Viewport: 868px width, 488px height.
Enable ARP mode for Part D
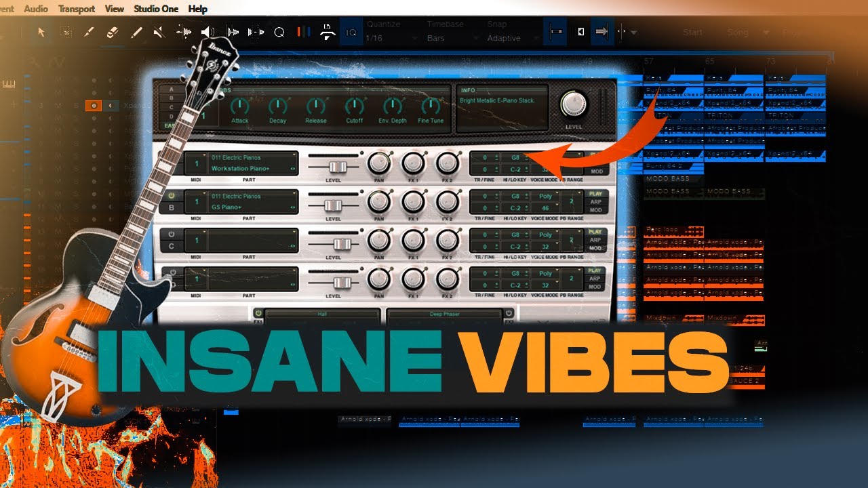[x=595, y=279]
